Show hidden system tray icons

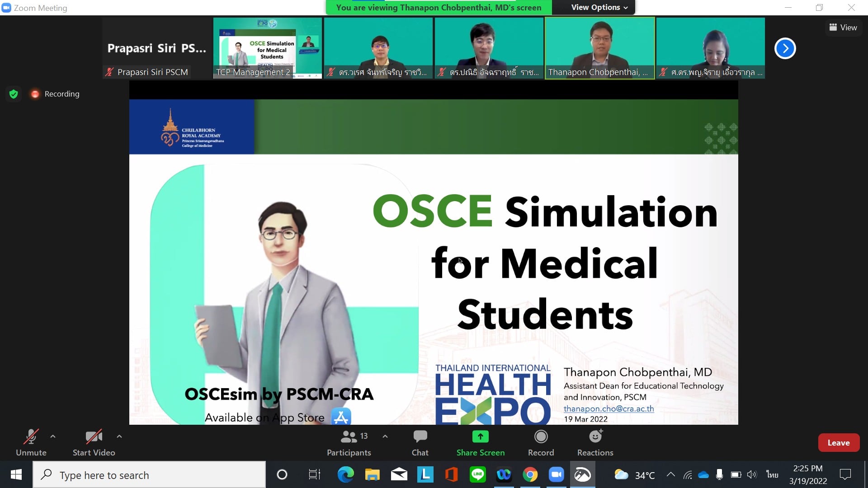[671, 475]
